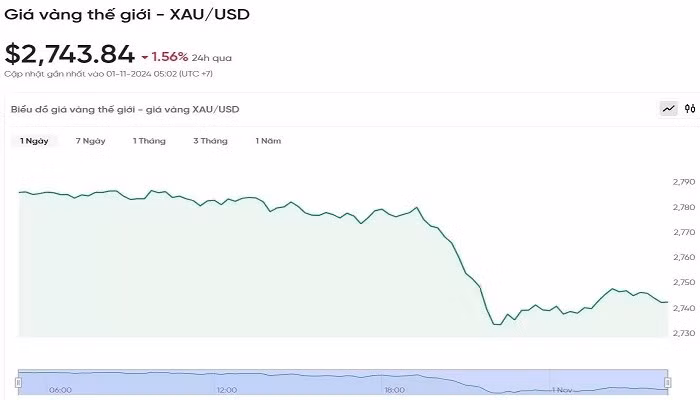Click the left handle of the range navigator

18,382
